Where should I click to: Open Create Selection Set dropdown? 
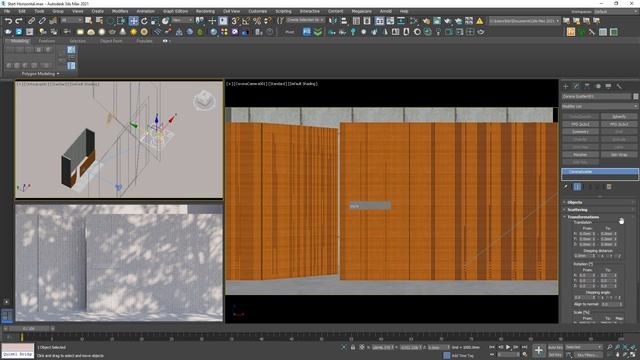pyautogui.click(x=306, y=20)
